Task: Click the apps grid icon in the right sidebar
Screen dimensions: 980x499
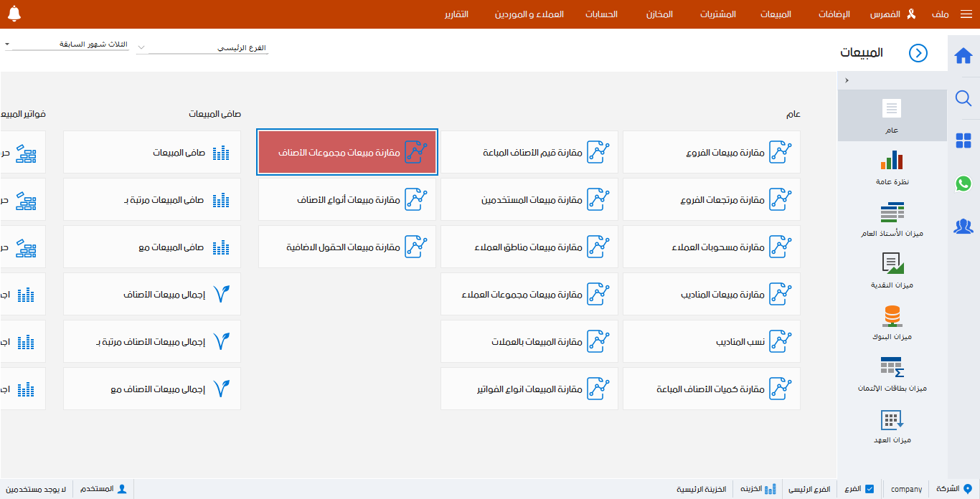Action: (963, 141)
